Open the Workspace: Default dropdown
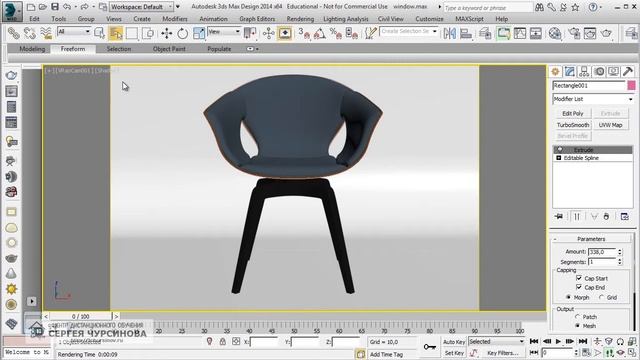The image size is (640, 360). [141, 7]
